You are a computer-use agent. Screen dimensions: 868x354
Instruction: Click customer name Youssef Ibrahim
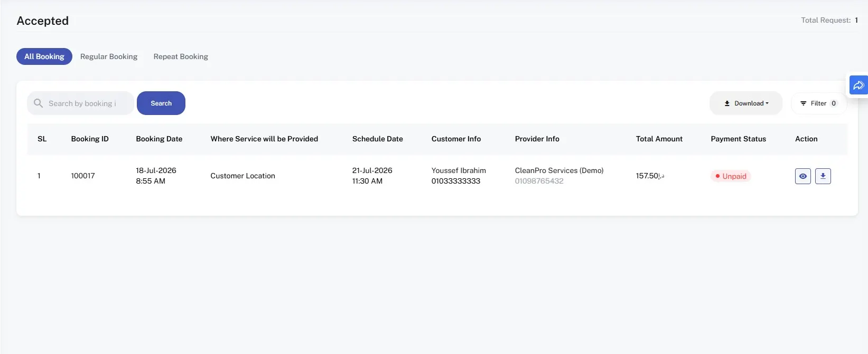(459, 170)
